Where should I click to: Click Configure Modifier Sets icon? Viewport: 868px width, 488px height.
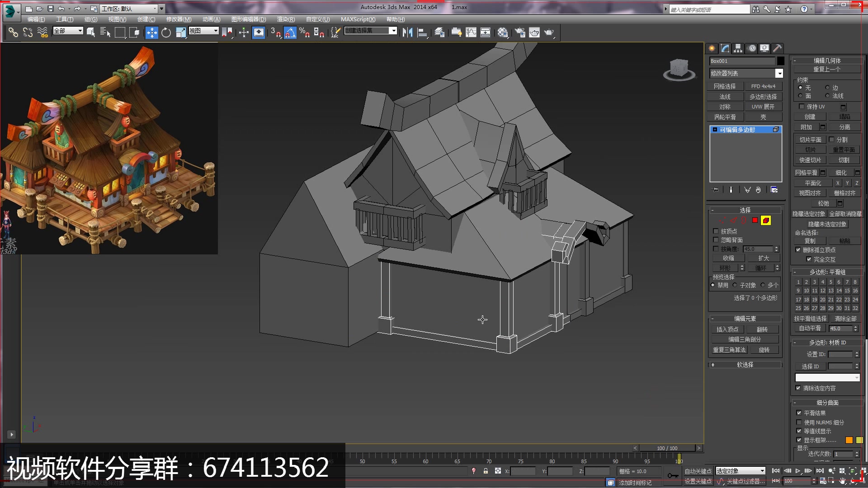[x=774, y=190]
